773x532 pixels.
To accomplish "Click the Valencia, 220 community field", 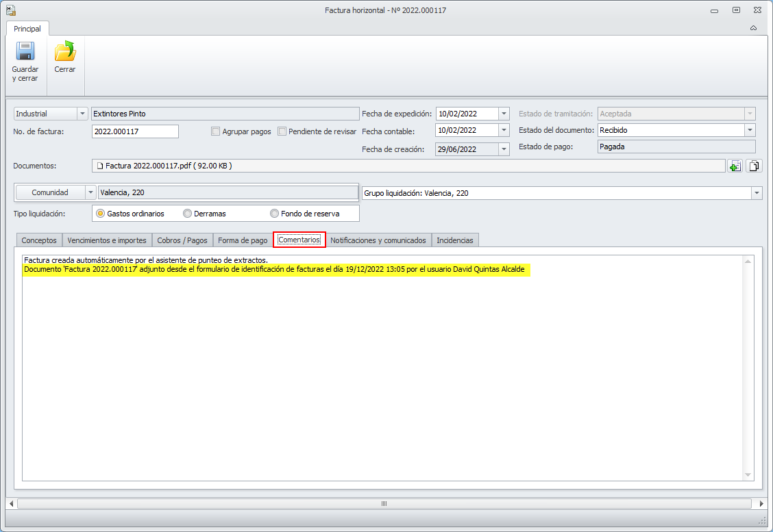I will (x=228, y=192).
